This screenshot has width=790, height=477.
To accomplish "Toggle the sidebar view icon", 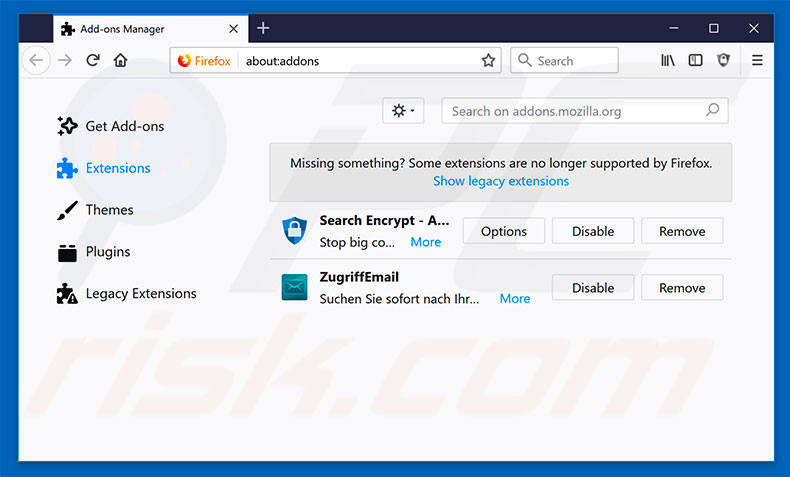I will click(695, 61).
